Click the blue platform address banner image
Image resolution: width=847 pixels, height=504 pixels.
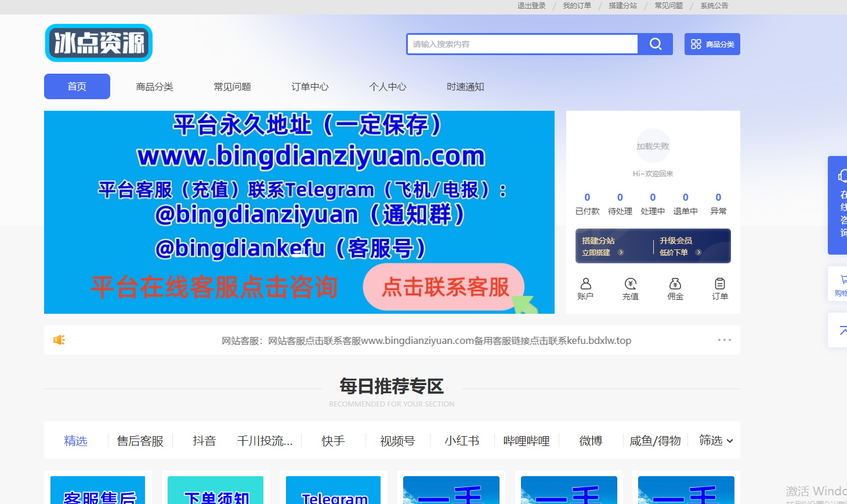coord(299,212)
